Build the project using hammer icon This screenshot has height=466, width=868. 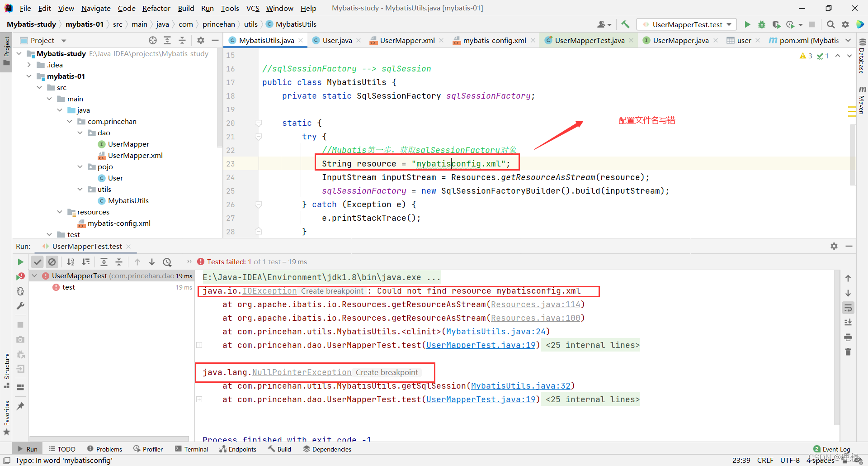click(626, 24)
